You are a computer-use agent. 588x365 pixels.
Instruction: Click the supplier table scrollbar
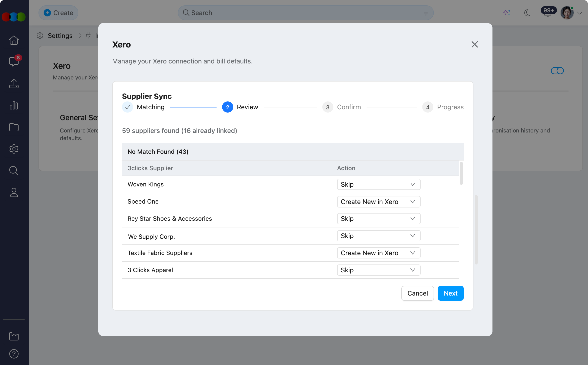(x=461, y=173)
